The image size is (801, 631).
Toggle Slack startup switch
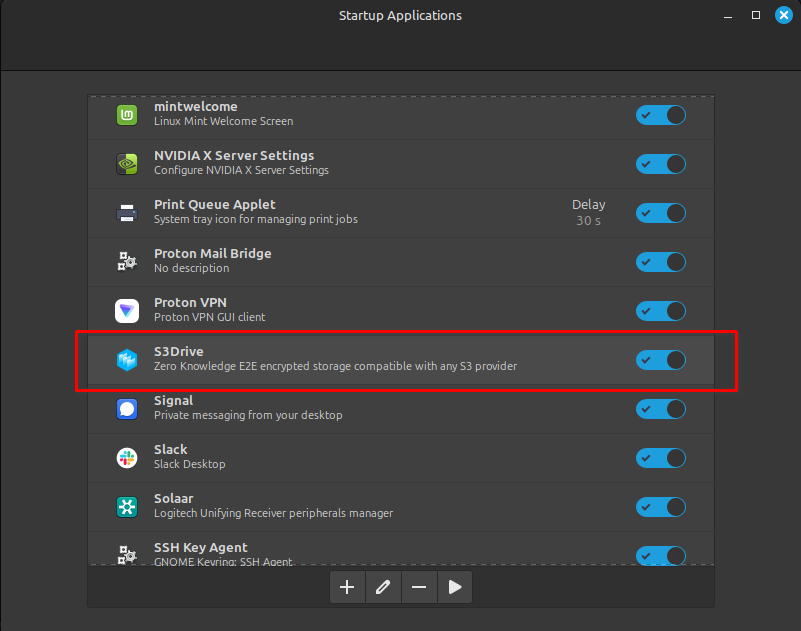pyautogui.click(x=661, y=458)
